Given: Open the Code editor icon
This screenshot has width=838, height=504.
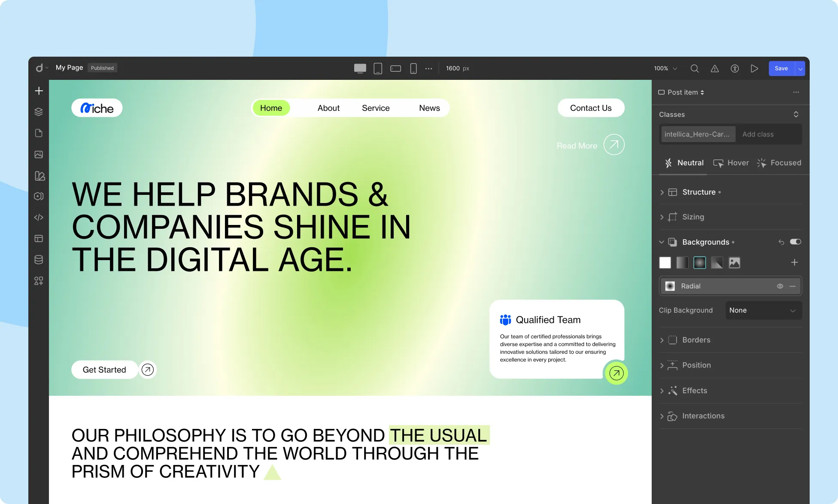Looking at the screenshot, I should point(39,218).
